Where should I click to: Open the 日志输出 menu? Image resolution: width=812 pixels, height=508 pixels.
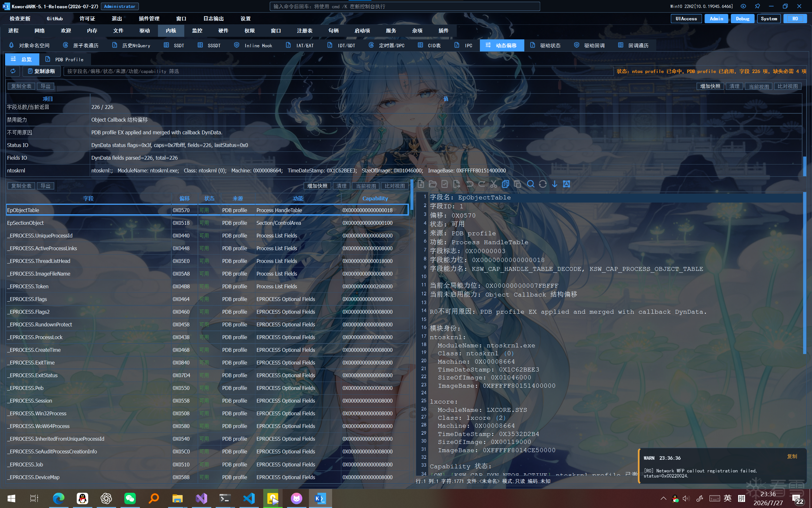[213, 19]
